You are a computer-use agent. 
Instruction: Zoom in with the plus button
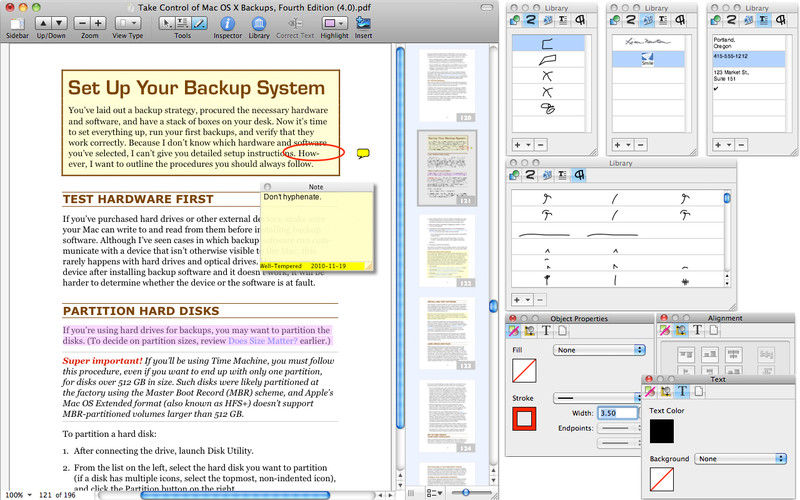tap(98, 23)
